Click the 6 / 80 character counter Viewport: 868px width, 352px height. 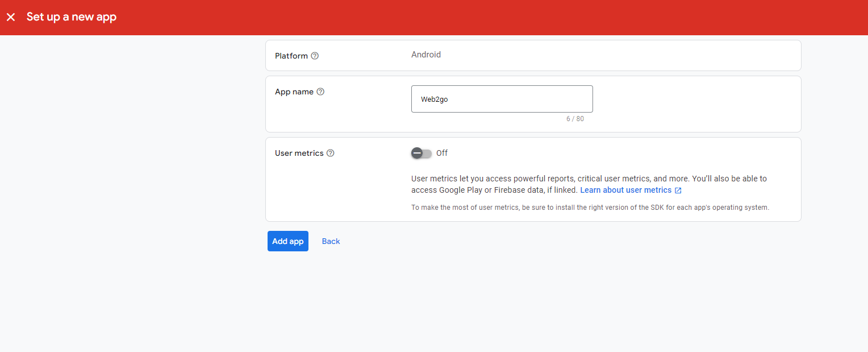pos(575,119)
